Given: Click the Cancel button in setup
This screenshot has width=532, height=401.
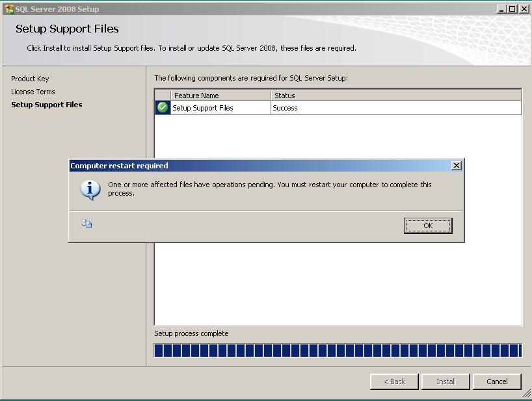Looking at the screenshot, I should (497, 382).
